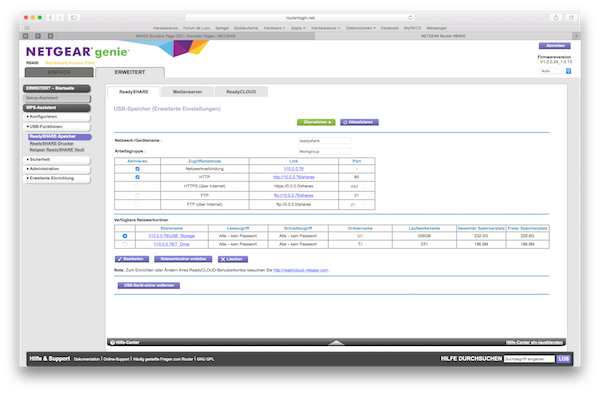Open the WPS-Assistent sidebar entry

coord(57,107)
